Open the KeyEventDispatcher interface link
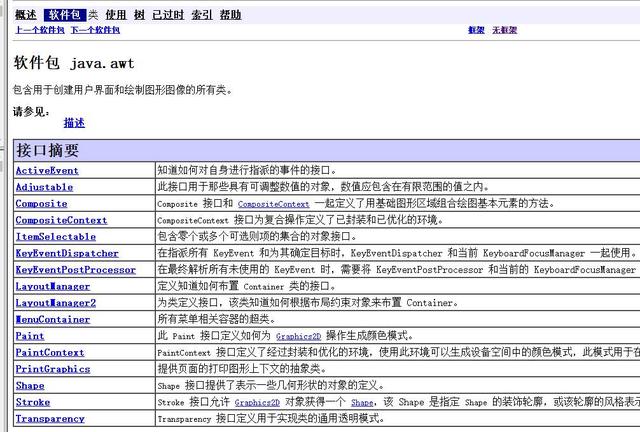 pos(67,253)
